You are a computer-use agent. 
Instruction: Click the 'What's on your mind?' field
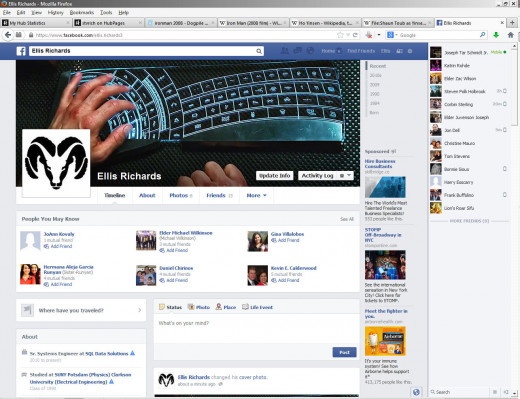click(256, 328)
